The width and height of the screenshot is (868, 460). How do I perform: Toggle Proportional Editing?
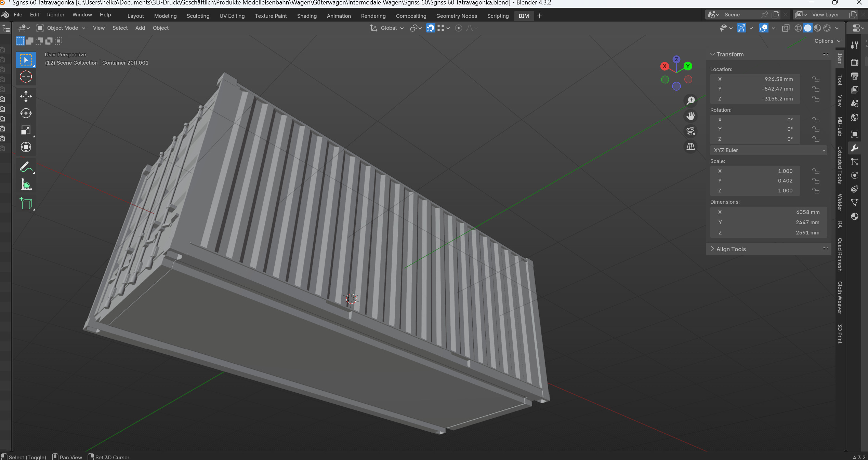point(459,28)
